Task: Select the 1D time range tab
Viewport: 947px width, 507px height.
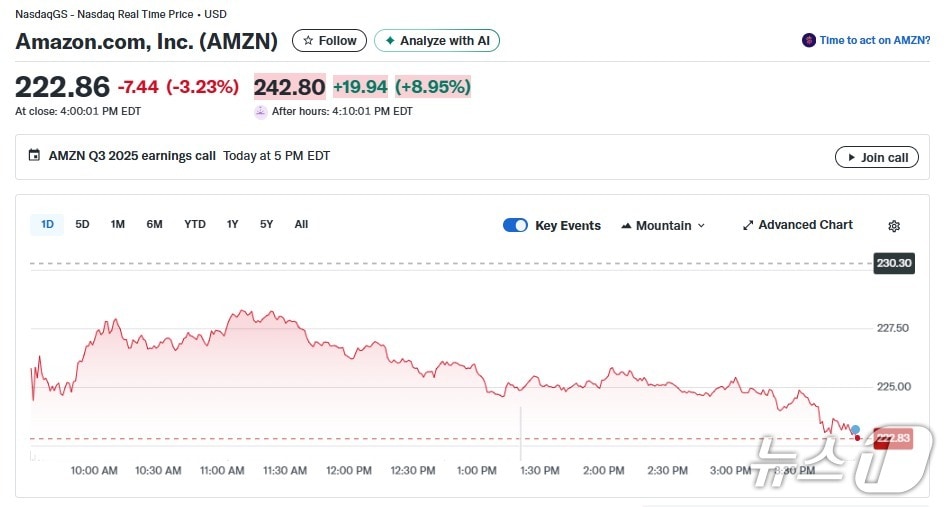Action: tap(47, 224)
